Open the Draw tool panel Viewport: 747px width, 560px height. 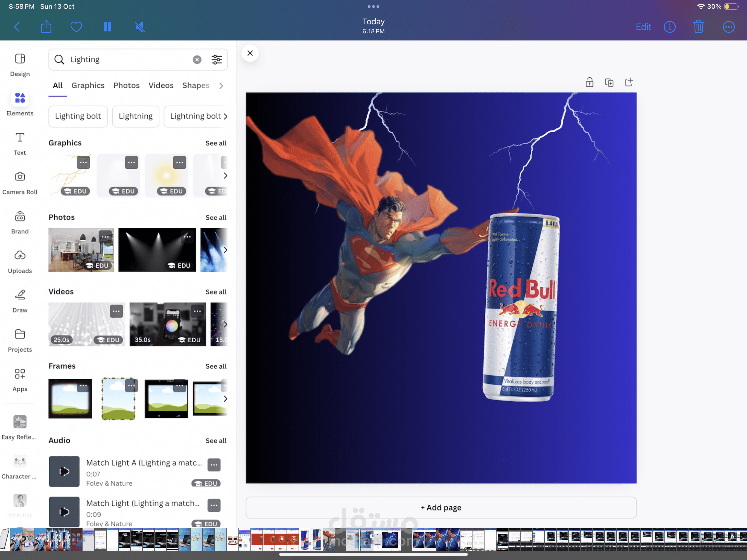point(20,301)
